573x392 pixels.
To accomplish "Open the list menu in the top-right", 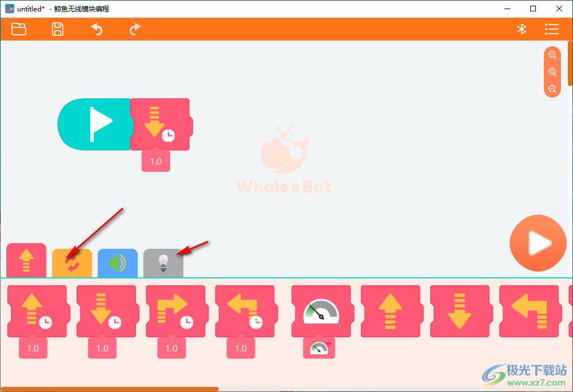I will [551, 29].
